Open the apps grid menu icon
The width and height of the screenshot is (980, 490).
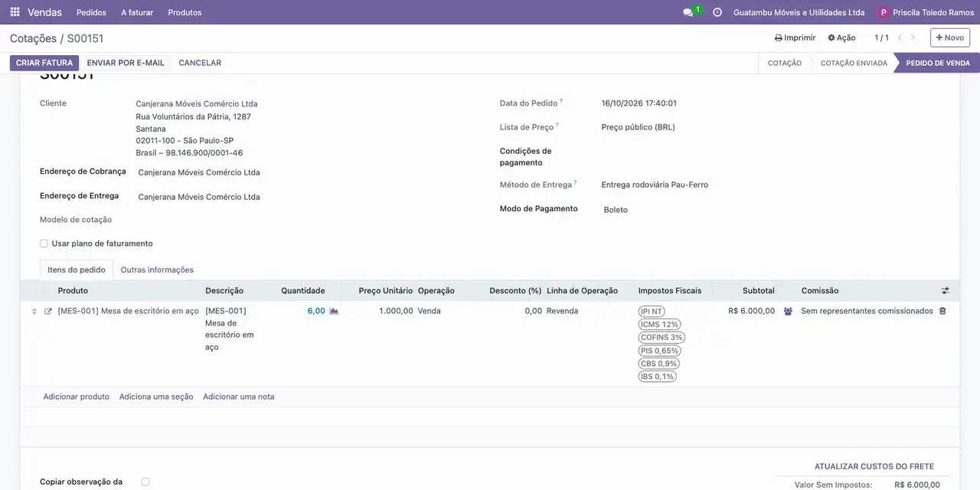tap(15, 12)
